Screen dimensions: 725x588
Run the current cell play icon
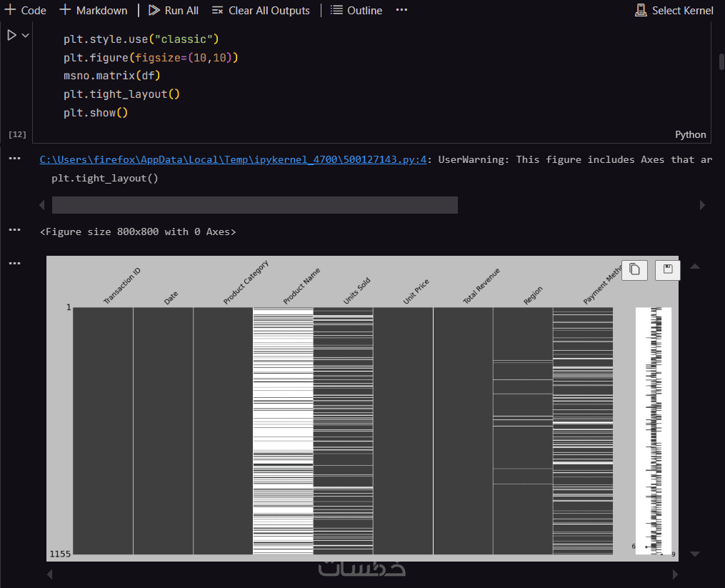point(11,35)
